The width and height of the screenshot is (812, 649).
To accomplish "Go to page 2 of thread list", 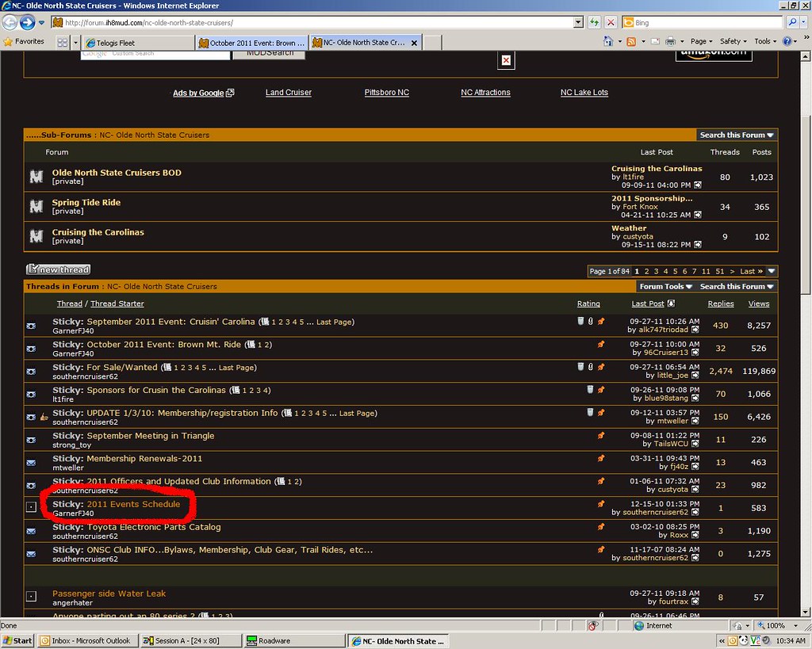I will tap(646, 271).
